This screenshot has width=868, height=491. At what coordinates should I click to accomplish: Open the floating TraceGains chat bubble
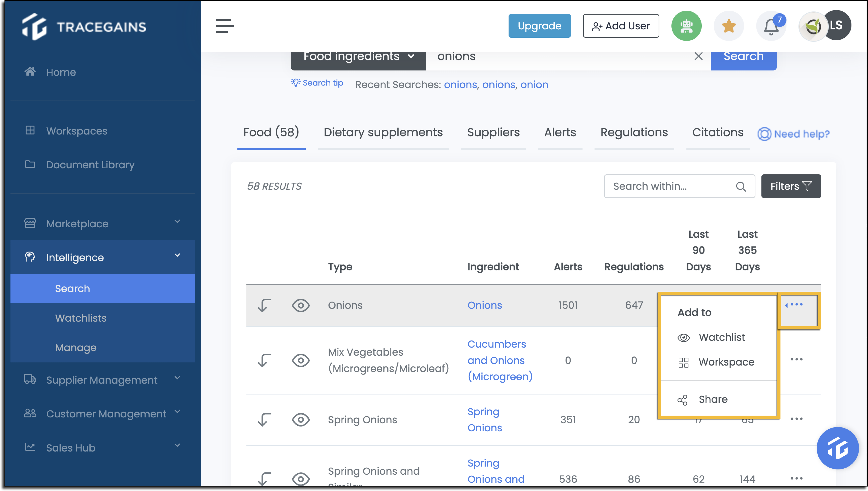(838, 448)
